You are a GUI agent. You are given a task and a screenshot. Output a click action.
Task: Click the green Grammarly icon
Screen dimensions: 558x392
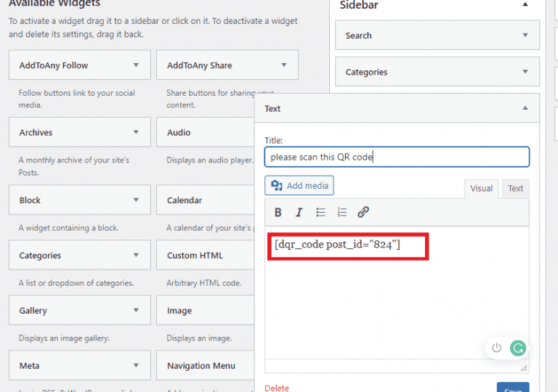[x=518, y=348]
